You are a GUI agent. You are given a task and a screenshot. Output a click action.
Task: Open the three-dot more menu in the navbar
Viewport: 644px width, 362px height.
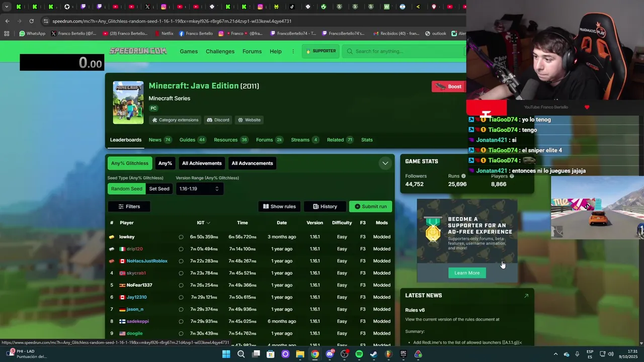pyautogui.click(x=293, y=51)
